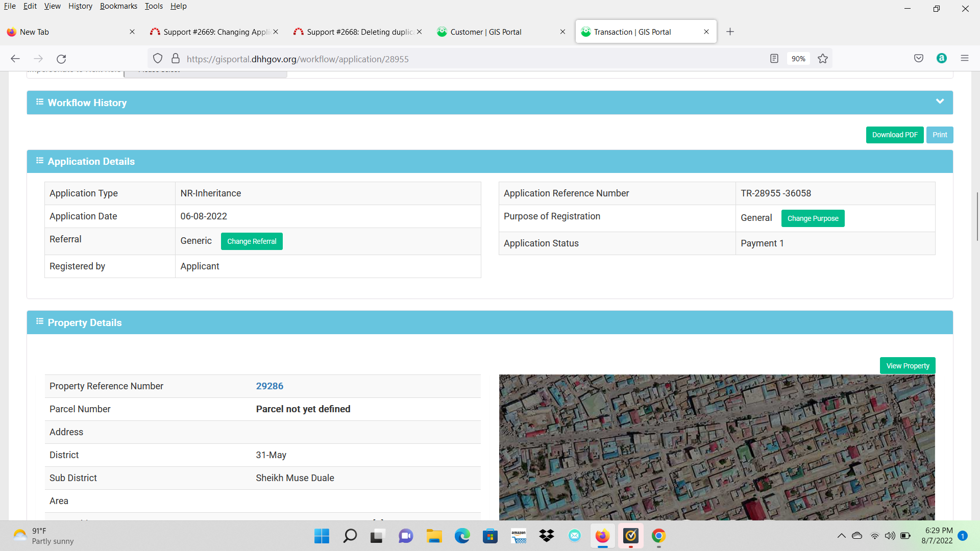Image resolution: width=980 pixels, height=551 pixels.
Task: Toggle reader view icon
Action: 774,59
